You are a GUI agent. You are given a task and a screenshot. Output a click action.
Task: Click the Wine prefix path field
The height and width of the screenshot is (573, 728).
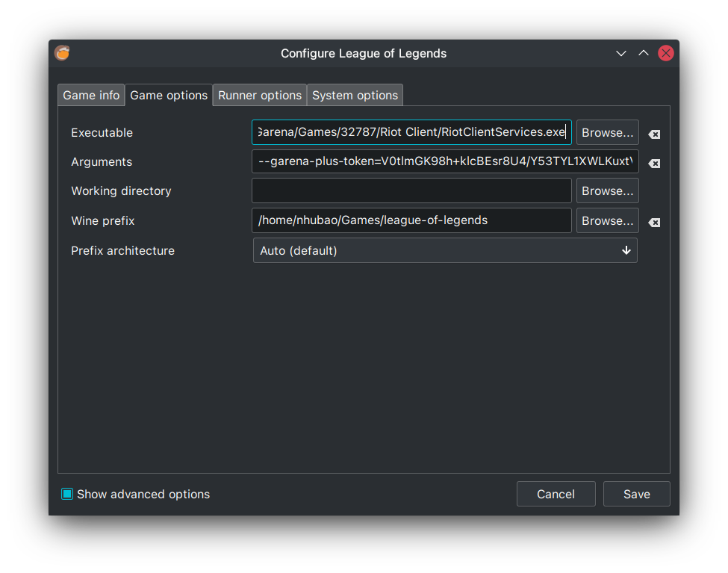[x=411, y=220]
